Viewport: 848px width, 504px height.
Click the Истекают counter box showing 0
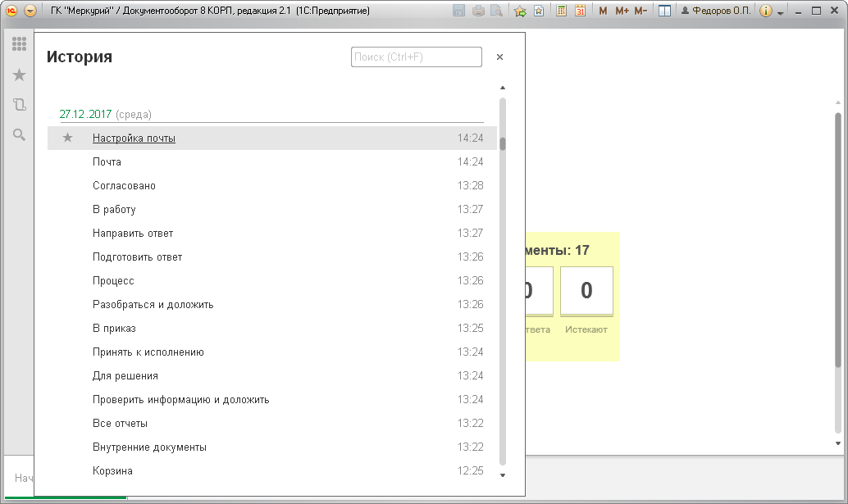586,291
